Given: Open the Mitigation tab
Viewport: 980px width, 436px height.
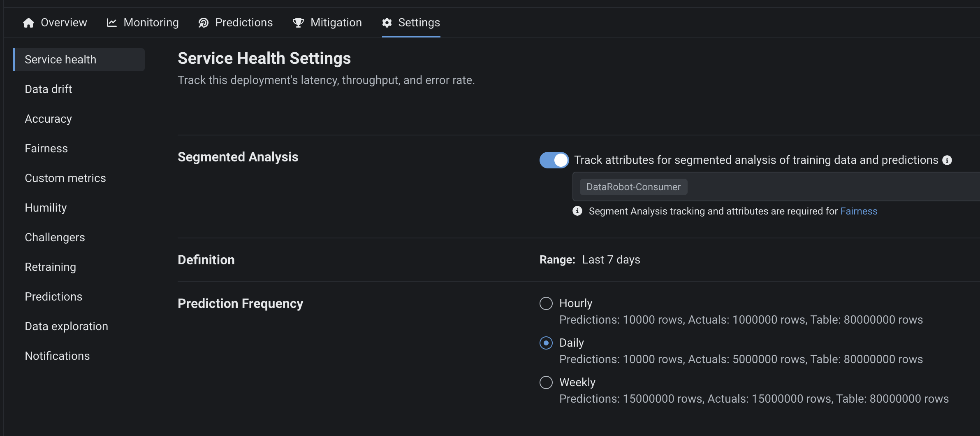Looking at the screenshot, I should (x=336, y=23).
